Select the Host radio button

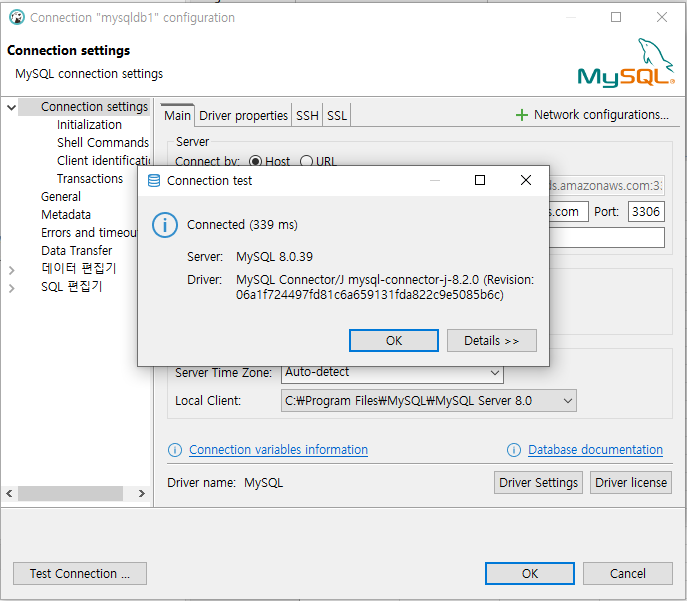255,162
